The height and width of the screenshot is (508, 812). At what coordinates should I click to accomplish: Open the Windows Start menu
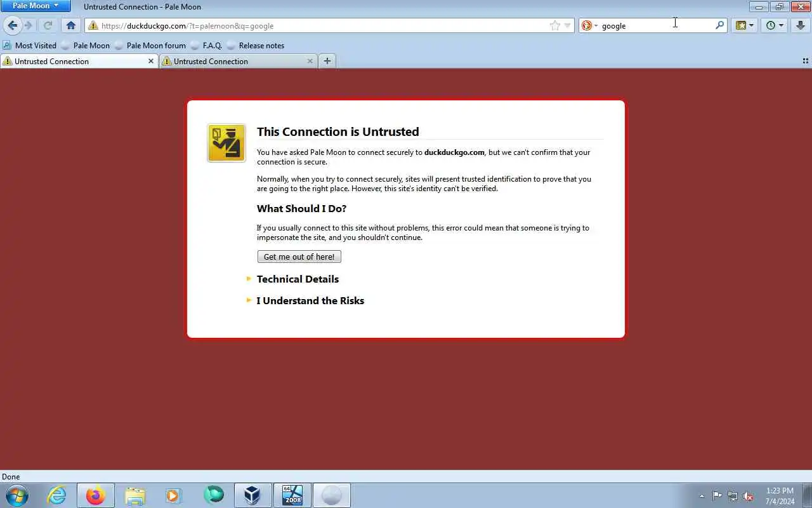click(17, 495)
